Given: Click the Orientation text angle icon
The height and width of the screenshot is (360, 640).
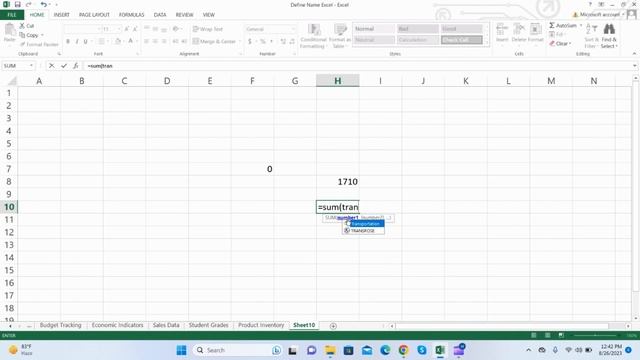Looking at the screenshot, I should click(176, 29).
